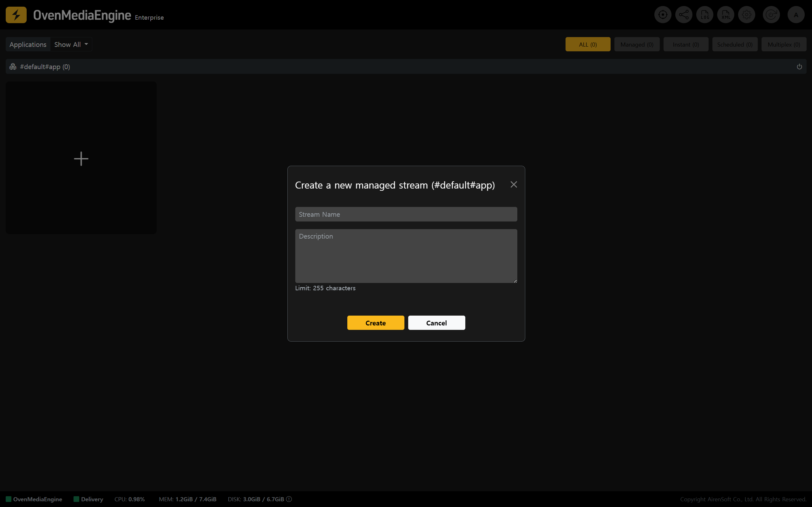Click the Stream Name input field
This screenshot has width=812, height=507.
tap(406, 214)
